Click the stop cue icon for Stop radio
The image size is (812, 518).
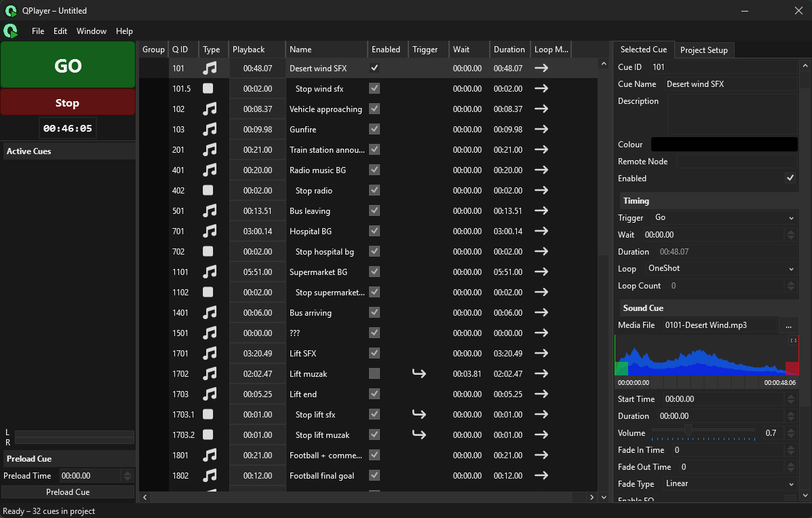click(x=208, y=190)
